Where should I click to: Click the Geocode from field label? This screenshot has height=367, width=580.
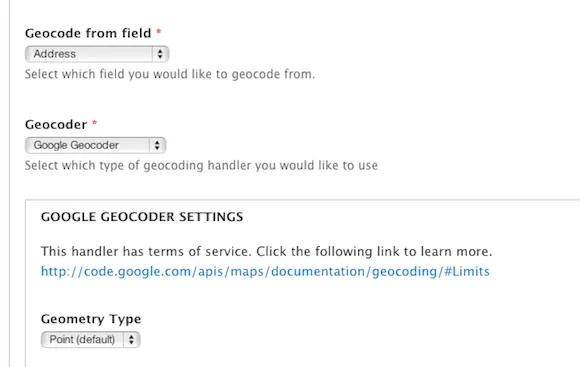pyautogui.click(x=88, y=33)
